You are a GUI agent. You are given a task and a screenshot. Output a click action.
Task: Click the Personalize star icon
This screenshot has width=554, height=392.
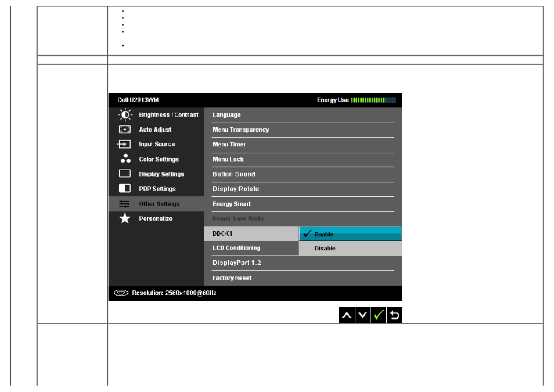[x=125, y=218]
